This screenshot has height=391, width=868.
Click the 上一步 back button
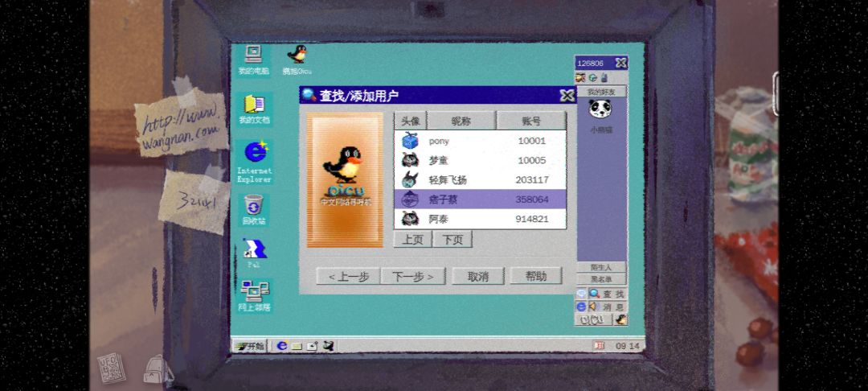click(x=348, y=276)
